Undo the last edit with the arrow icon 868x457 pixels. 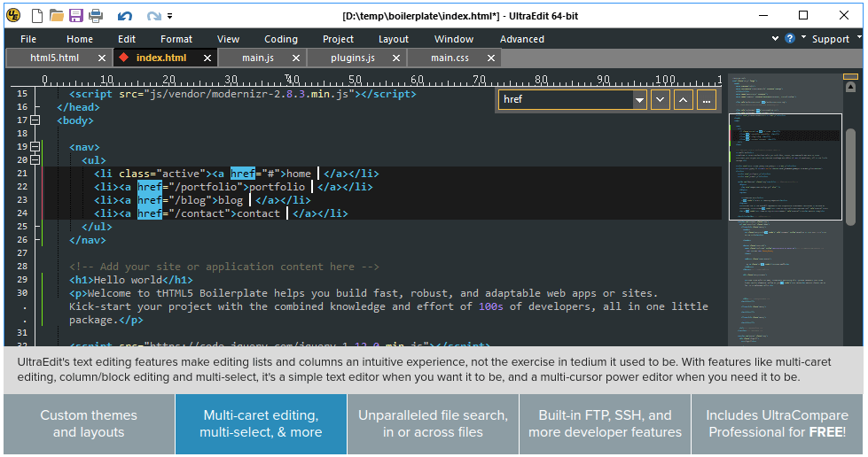(x=125, y=16)
